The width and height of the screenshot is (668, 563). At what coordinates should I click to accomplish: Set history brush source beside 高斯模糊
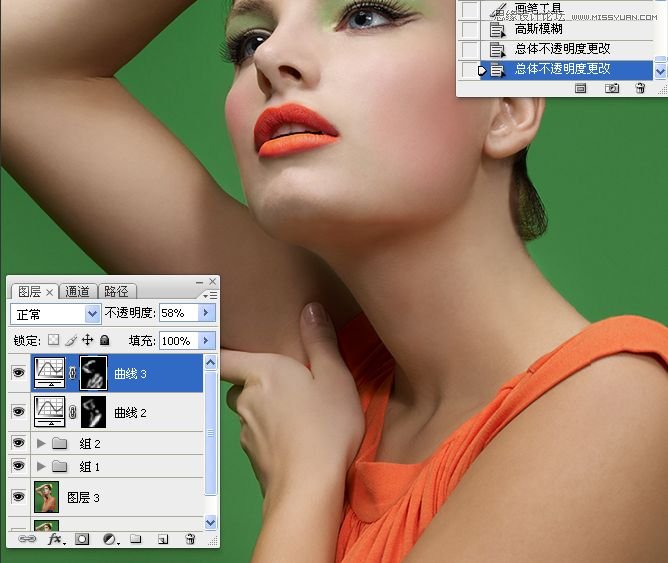[469, 29]
